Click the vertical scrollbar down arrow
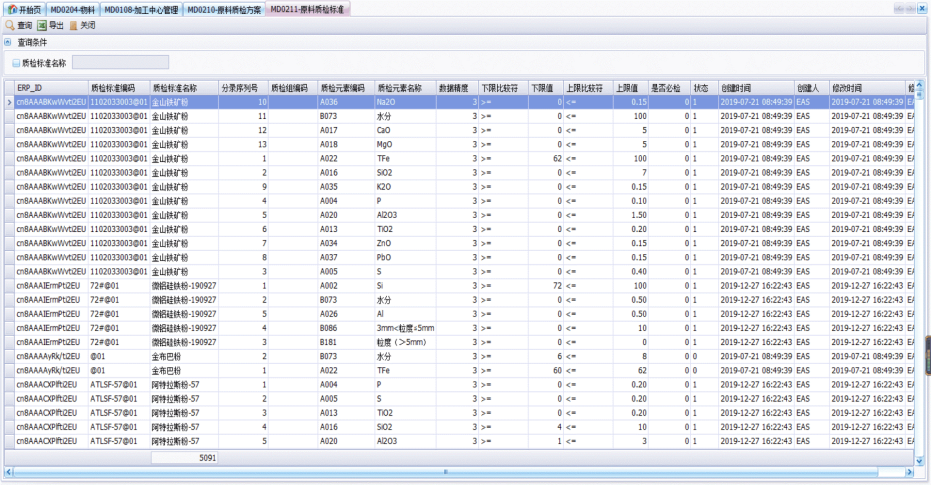The image size is (931, 485). click(x=920, y=461)
